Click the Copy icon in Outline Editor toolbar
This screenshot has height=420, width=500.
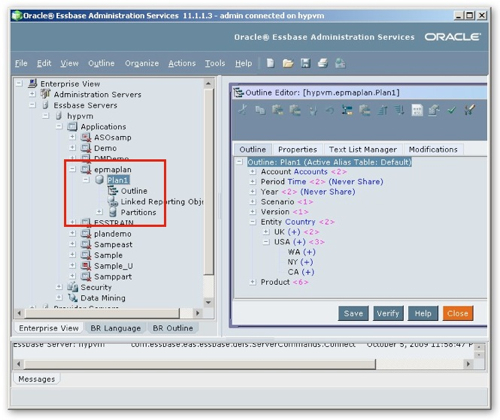click(x=260, y=110)
